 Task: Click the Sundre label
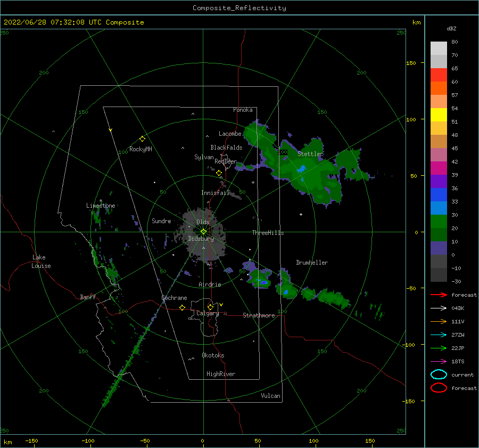[x=161, y=221]
